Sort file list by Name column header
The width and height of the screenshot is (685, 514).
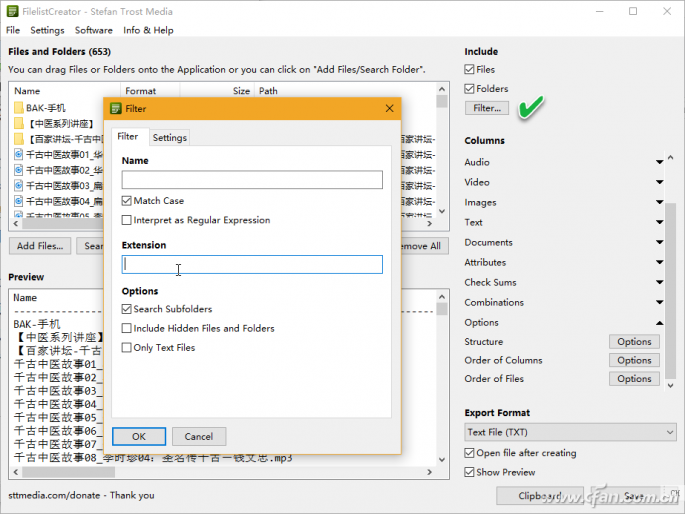coord(65,91)
